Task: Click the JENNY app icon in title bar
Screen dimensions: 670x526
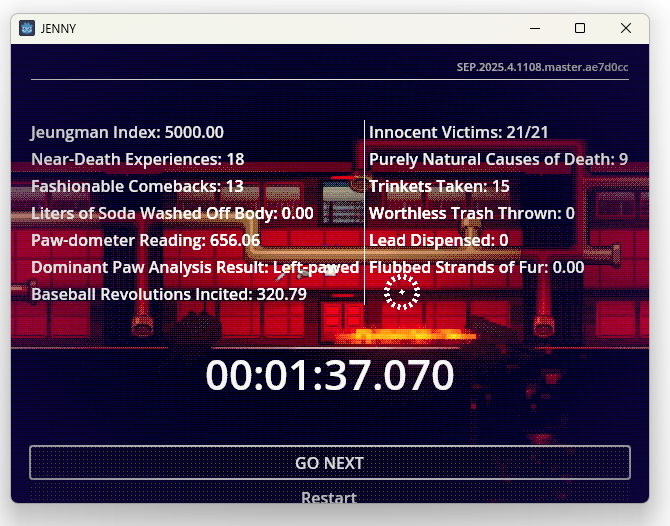Action: tap(27, 29)
